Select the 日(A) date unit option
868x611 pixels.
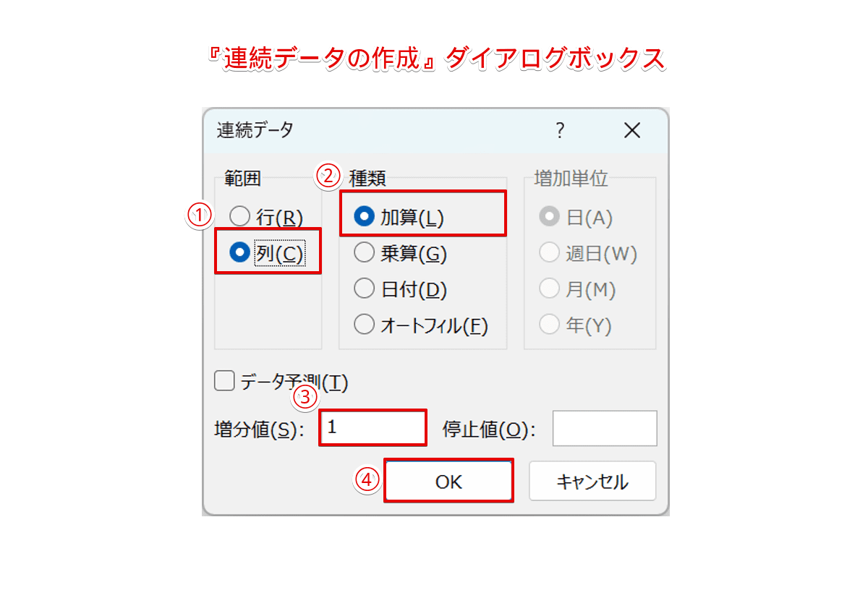550,217
